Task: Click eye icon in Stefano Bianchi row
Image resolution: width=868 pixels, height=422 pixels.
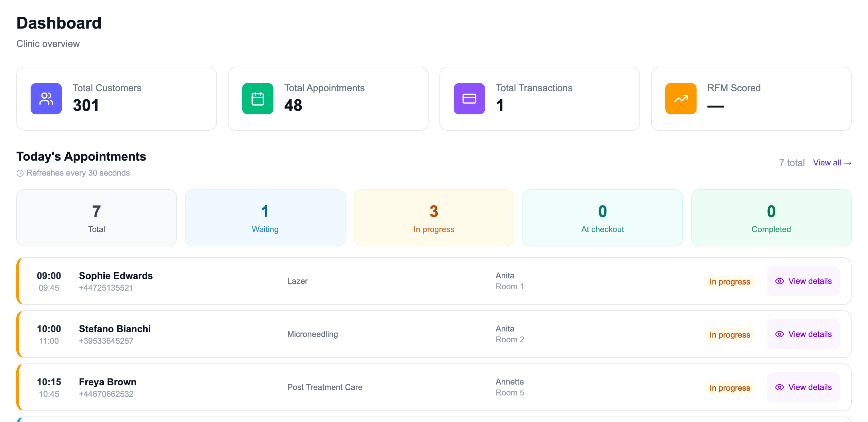Action: [x=780, y=334]
